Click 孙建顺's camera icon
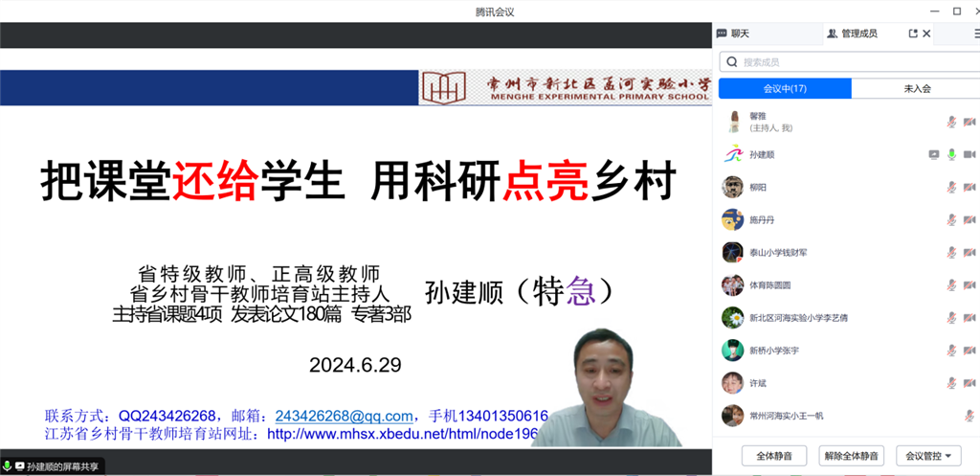 coord(969,154)
